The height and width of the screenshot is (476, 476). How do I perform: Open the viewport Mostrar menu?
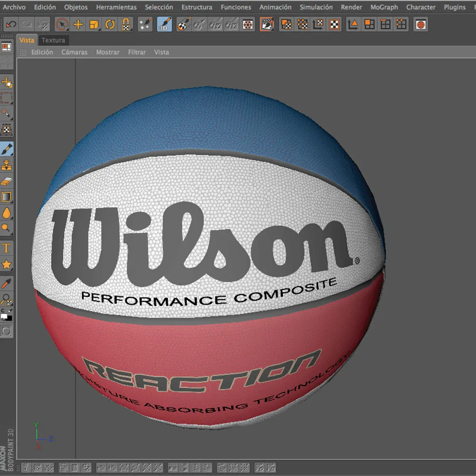point(107,52)
